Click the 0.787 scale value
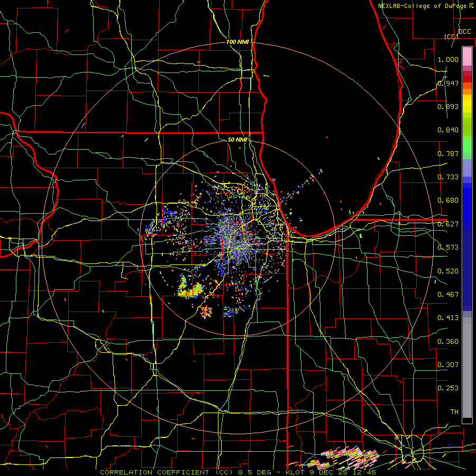Viewport: 476px width, 476px height. click(x=448, y=153)
